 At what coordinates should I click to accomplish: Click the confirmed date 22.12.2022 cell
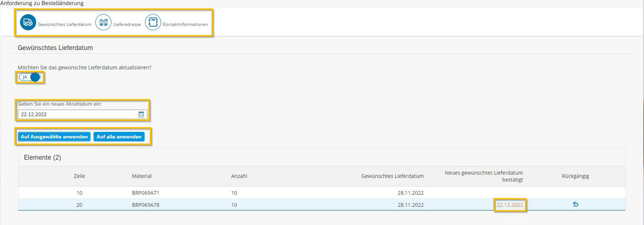510,205
